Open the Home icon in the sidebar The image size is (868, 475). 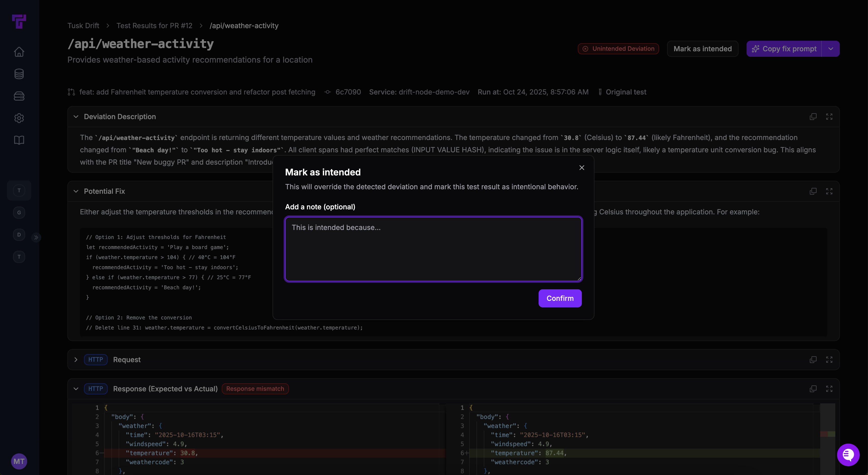pos(19,52)
